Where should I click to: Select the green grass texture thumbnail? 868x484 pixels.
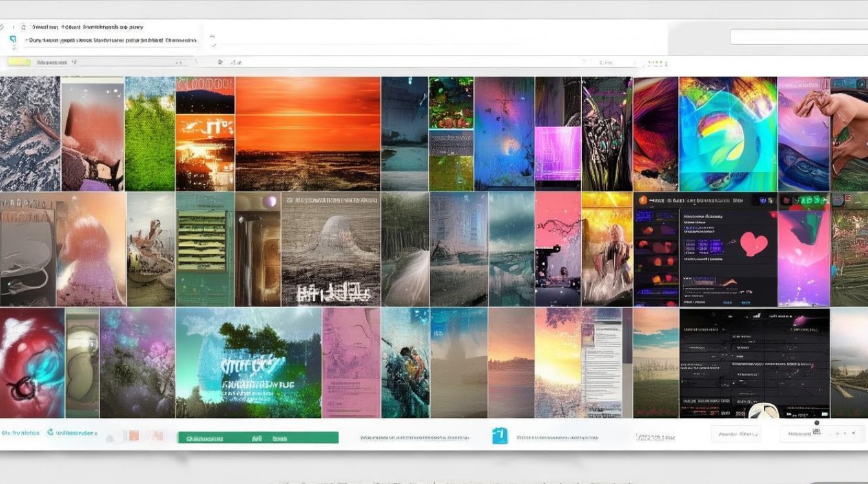click(x=149, y=134)
